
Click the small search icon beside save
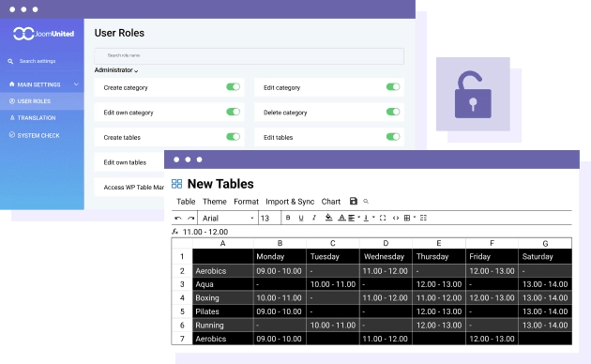point(366,201)
